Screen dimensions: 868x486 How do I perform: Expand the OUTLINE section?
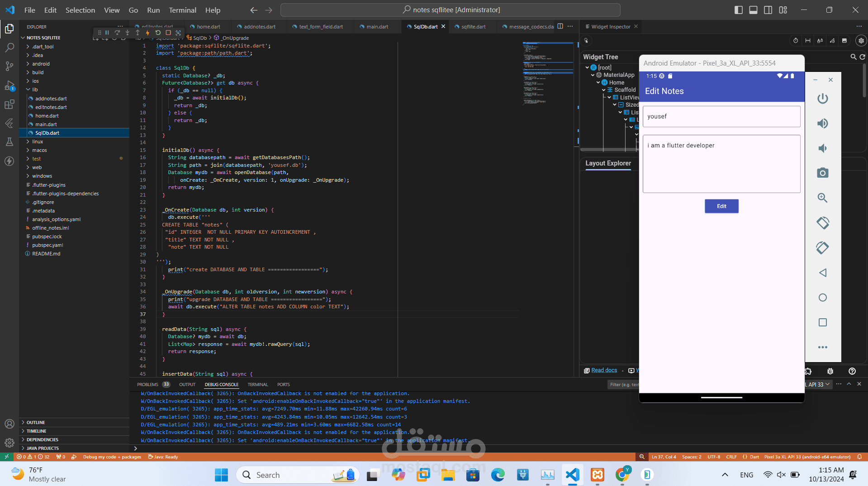click(x=36, y=422)
